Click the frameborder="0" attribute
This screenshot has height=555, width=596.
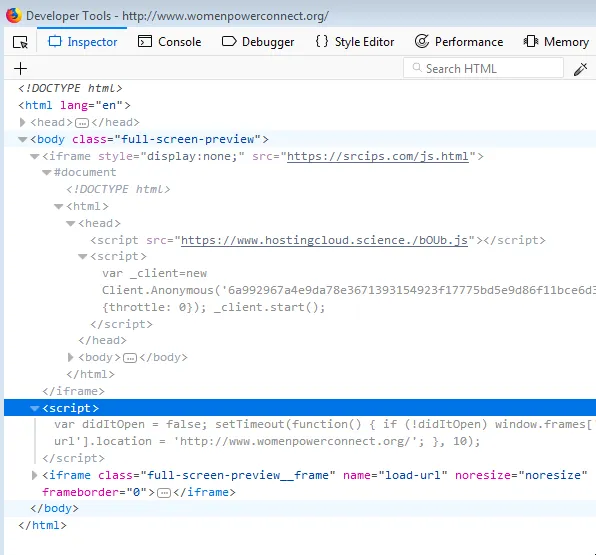click(x=94, y=492)
